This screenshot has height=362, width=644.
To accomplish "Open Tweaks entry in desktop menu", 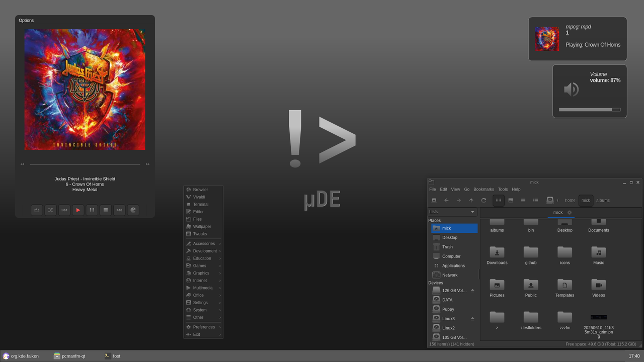I will [203, 234].
